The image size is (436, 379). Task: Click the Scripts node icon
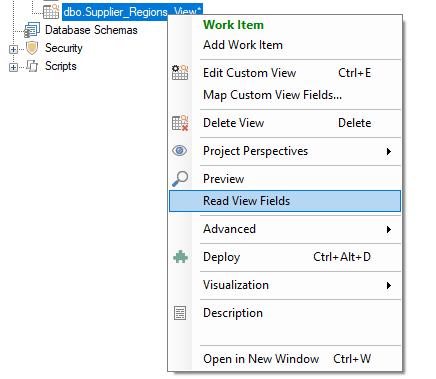(32, 66)
